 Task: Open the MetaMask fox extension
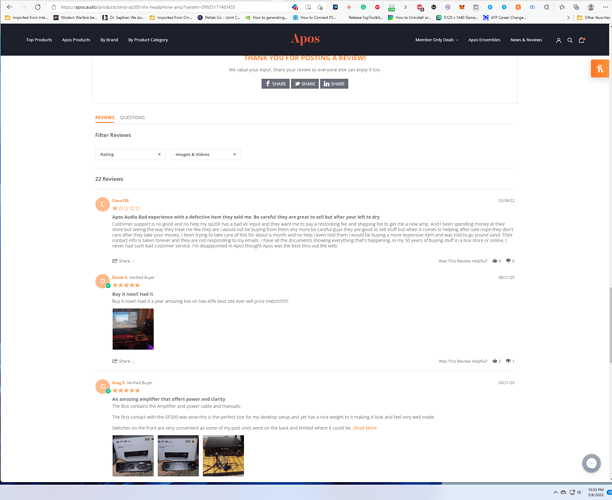462,7
